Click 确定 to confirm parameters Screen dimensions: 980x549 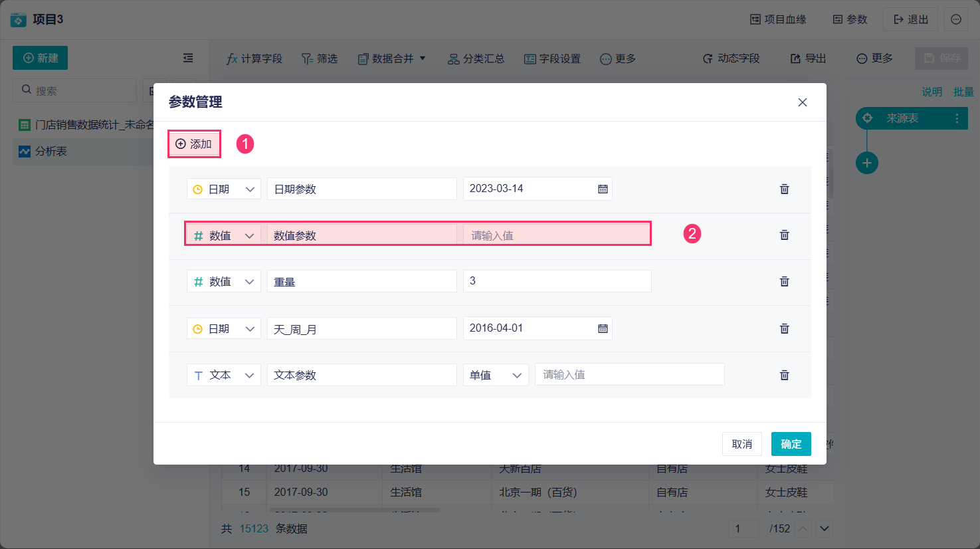pyautogui.click(x=791, y=444)
